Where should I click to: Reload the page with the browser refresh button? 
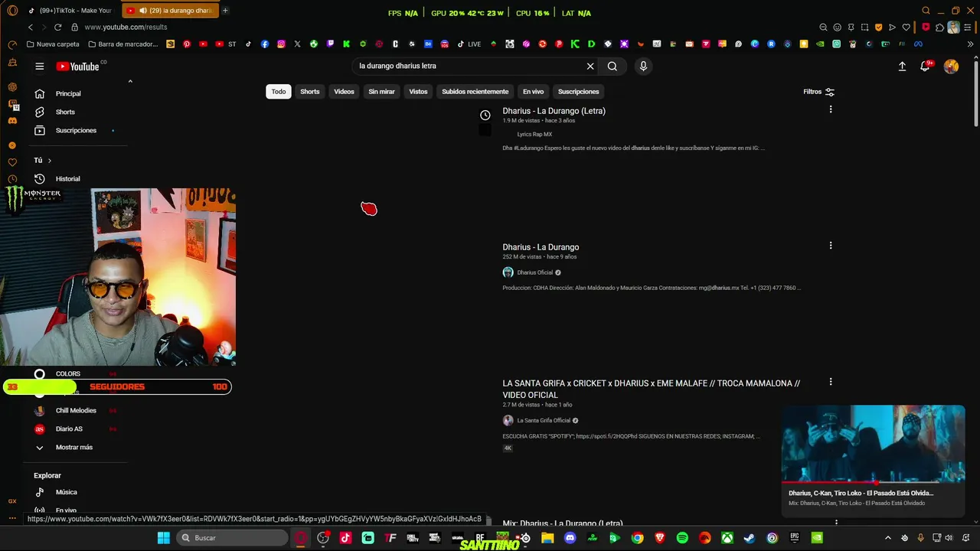pos(57,27)
